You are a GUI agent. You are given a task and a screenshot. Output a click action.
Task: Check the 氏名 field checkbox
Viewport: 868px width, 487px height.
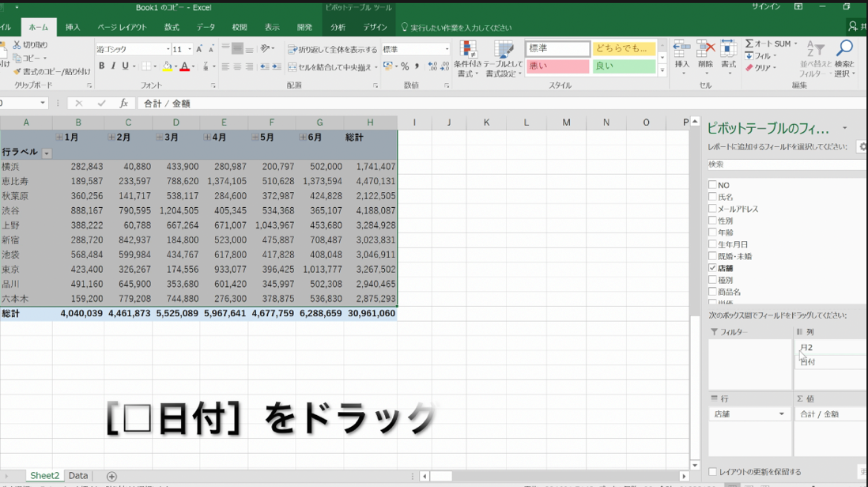pos(712,196)
